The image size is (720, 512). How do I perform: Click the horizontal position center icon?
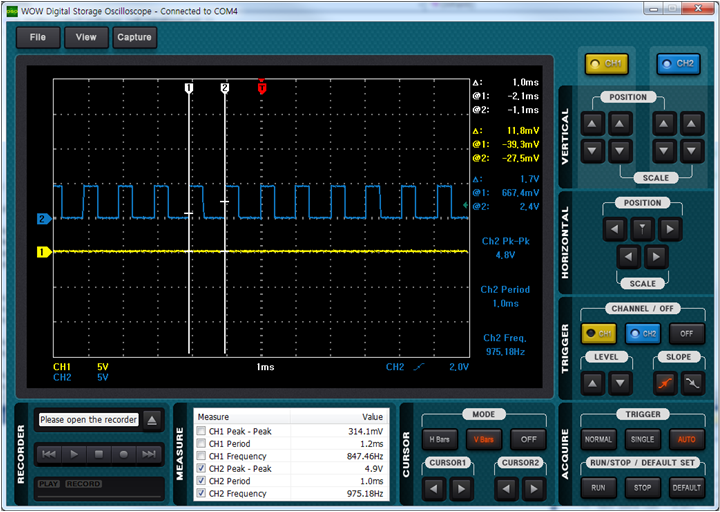point(642,229)
